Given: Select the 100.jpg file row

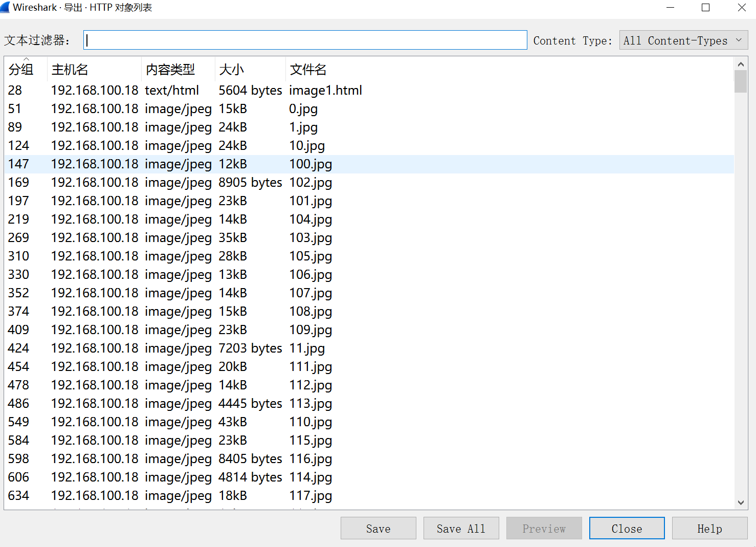Looking at the screenshot, I should pos(369,164).
